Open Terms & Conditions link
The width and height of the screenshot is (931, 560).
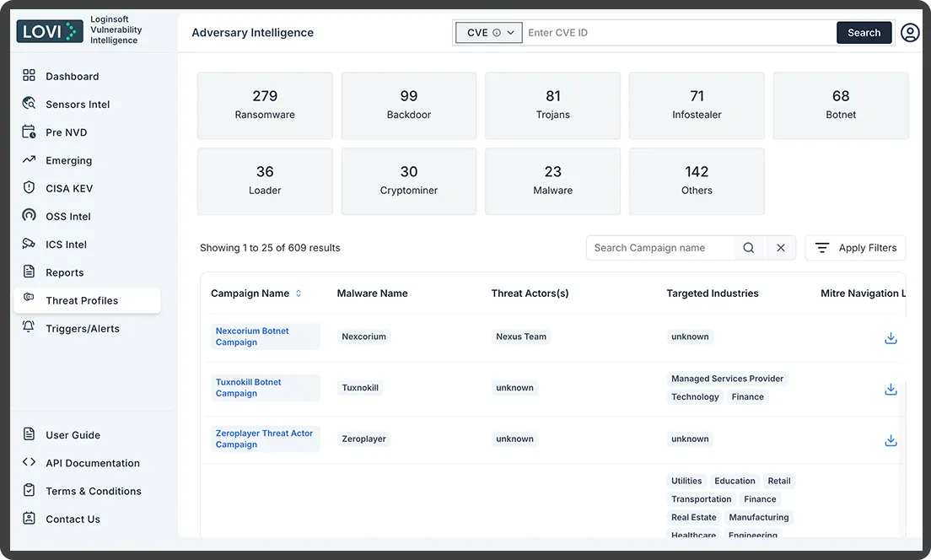click(x=94, y=491)
